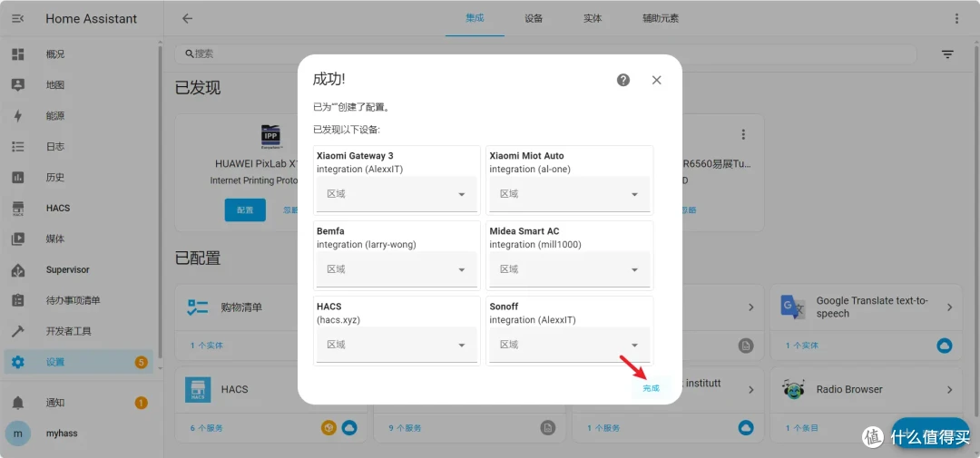Click the Home Assistant title
The width and height of the screenshot is (980, 458).
(x=92, y=19)
